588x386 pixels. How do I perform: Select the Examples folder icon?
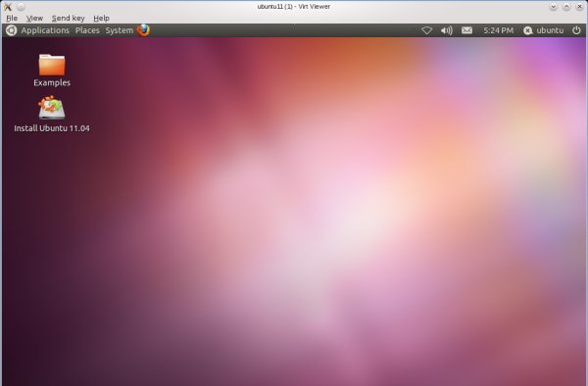click(52, 65)
